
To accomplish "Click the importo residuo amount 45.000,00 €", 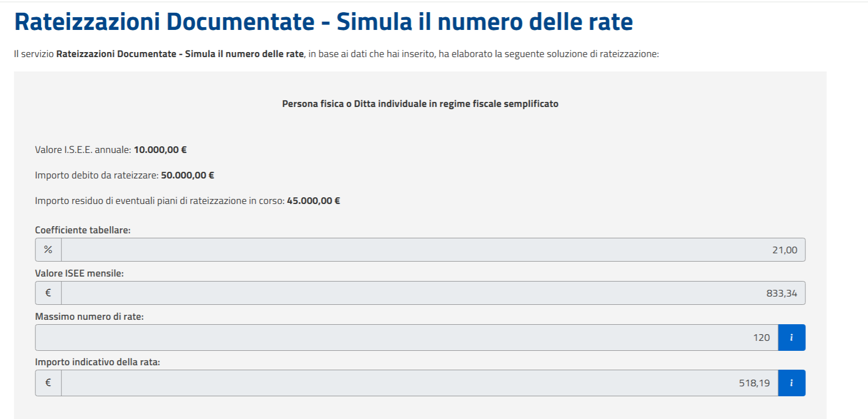I will (313, 201).
